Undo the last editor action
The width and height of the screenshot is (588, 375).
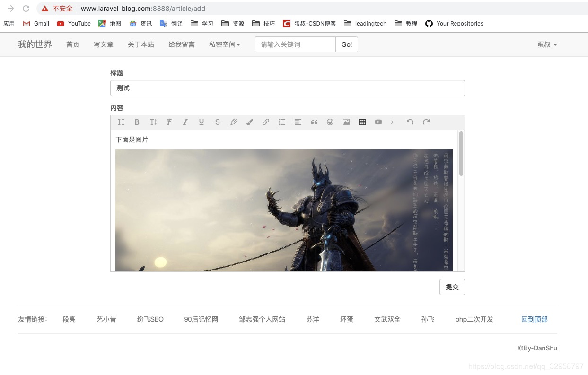tap(410, 122)
